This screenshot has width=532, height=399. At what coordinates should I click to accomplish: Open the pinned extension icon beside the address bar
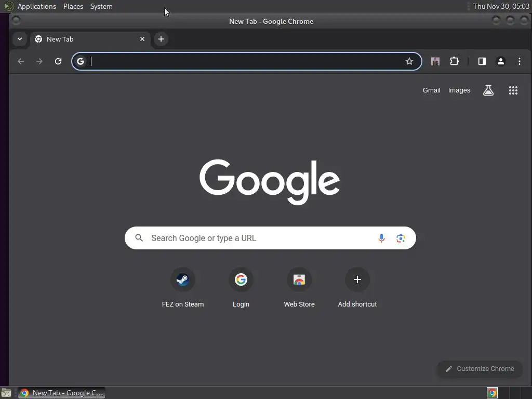[x=435, y=61]
